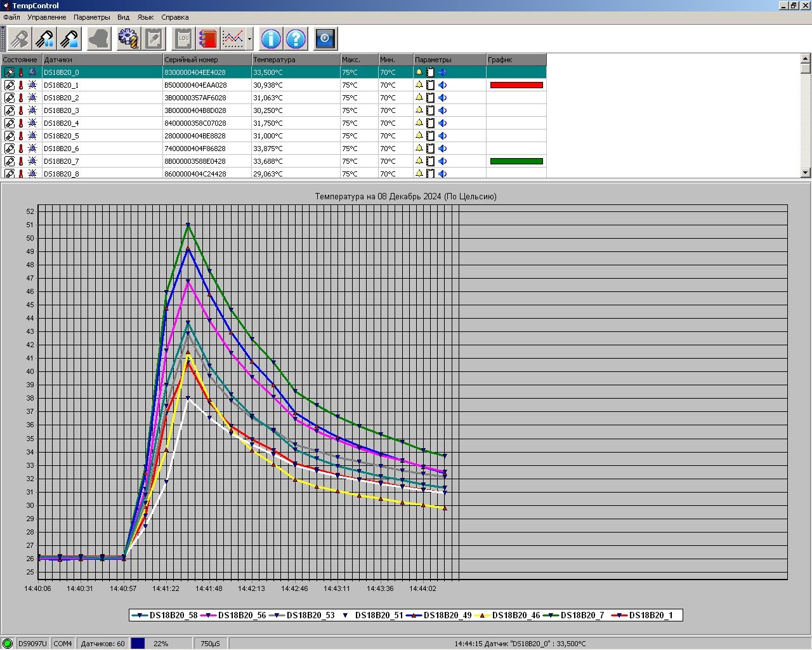The image size is (812, 650).
Task: Click the clipboard parameter icon for DS18B20_4
Action: click(x=430, y=123)
